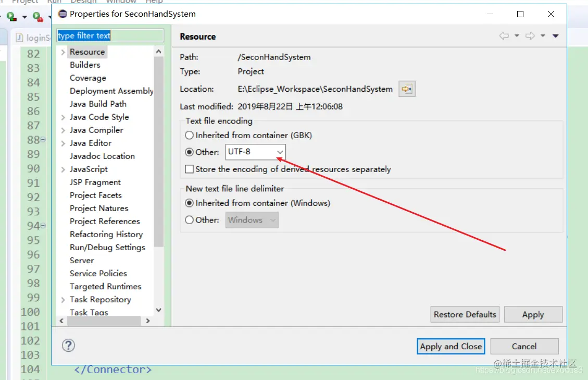Select Task Tags entry
588x380 pixels.
click(x=89, y=312)
